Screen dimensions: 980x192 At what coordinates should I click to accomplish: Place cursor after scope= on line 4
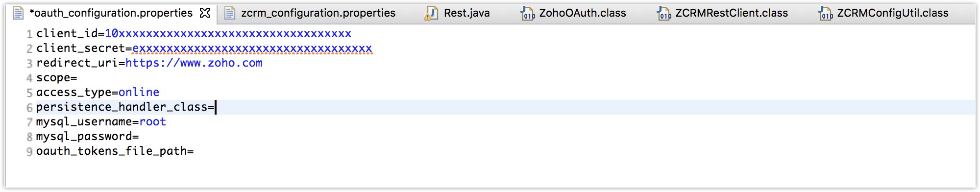coord(78,77)
